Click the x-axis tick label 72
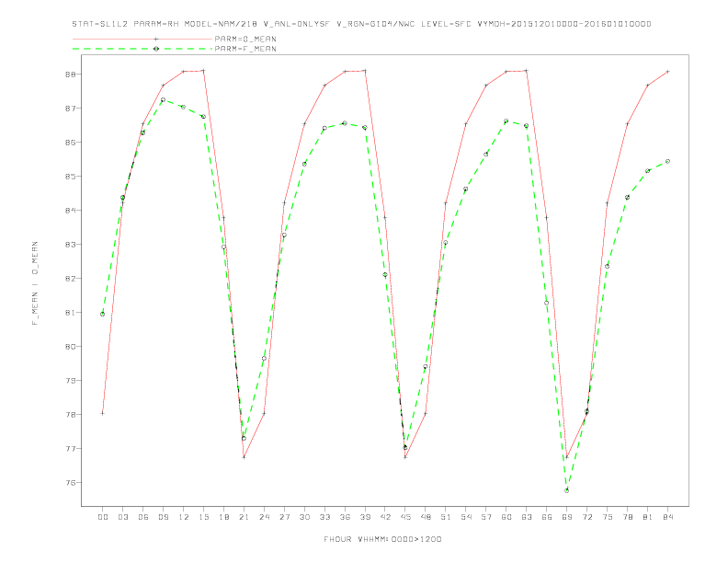This screenshot has height=563, width=728. tap(587, 517)
